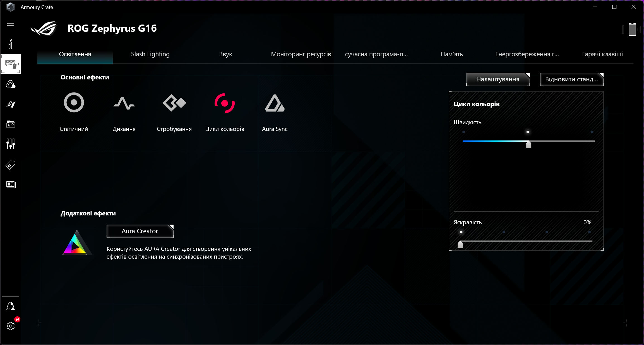
Task: Select the Цикл кольорів effect
Action: point(224,111)
